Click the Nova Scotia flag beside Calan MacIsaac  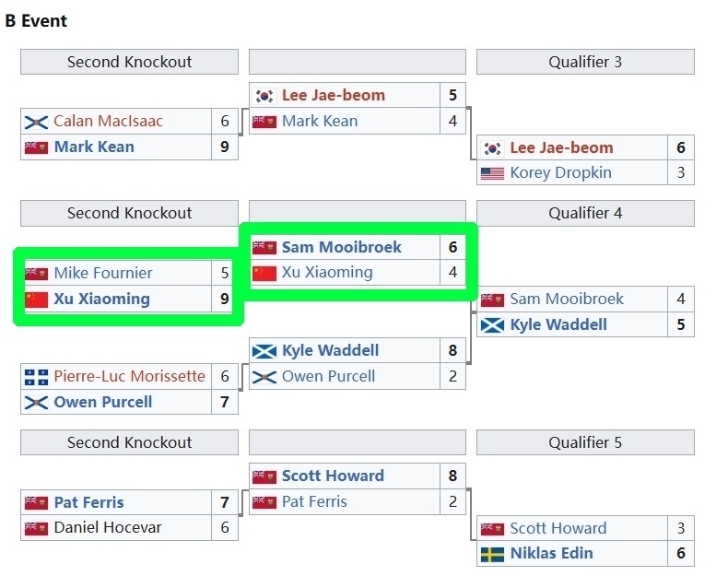[x=36, y=122]
